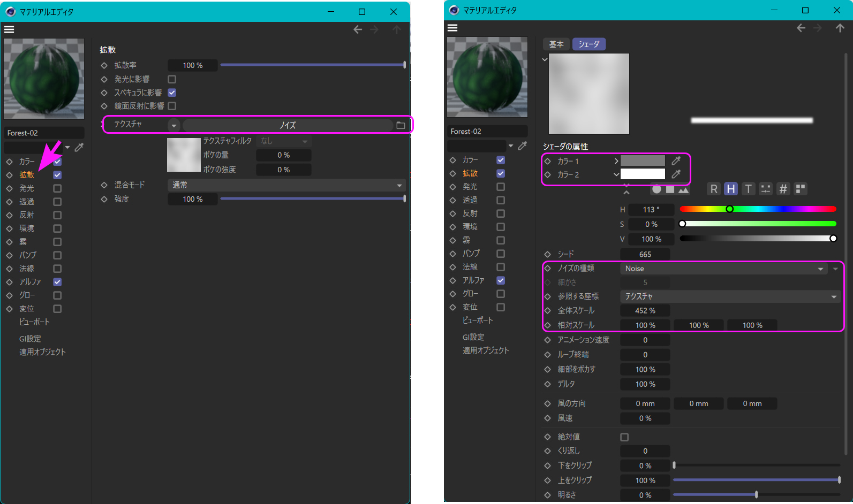Click the hue (H) color slider
Viewport: 853px width, 504px height.
pos(758,209)
